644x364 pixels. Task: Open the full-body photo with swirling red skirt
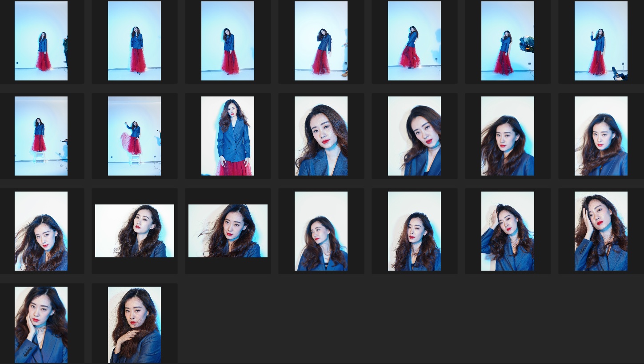point(414,41)
